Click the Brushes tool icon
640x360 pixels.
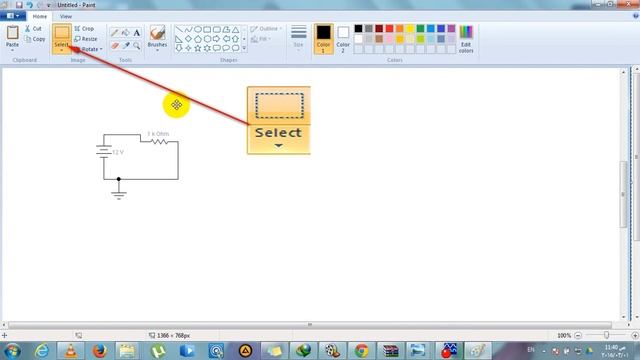(157, 33)
